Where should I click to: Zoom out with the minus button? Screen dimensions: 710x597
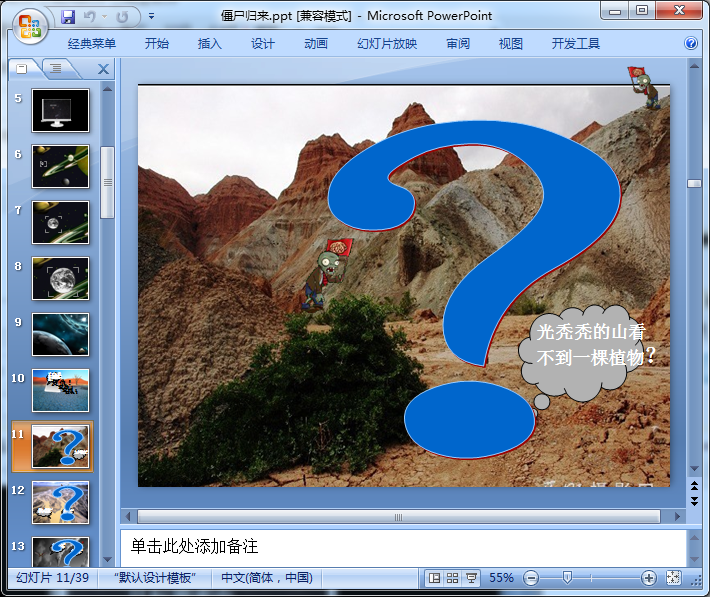531,578
